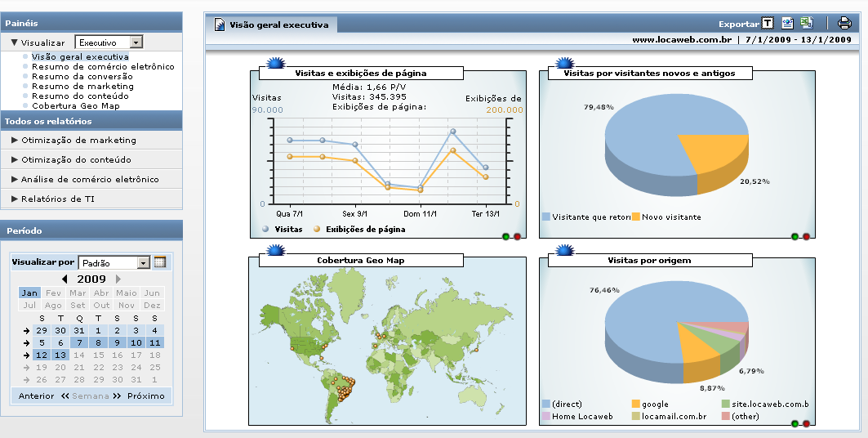The image size is (868, 438).
Task: Click red dot on novos e antigos pie chart
Action: click(x=806, y=237)
